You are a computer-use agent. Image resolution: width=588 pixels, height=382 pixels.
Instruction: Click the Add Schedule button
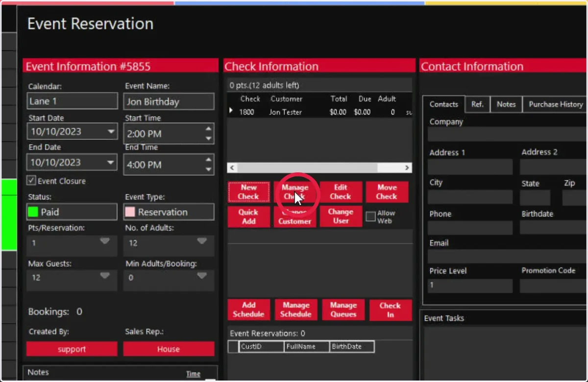tap(248, 310)
